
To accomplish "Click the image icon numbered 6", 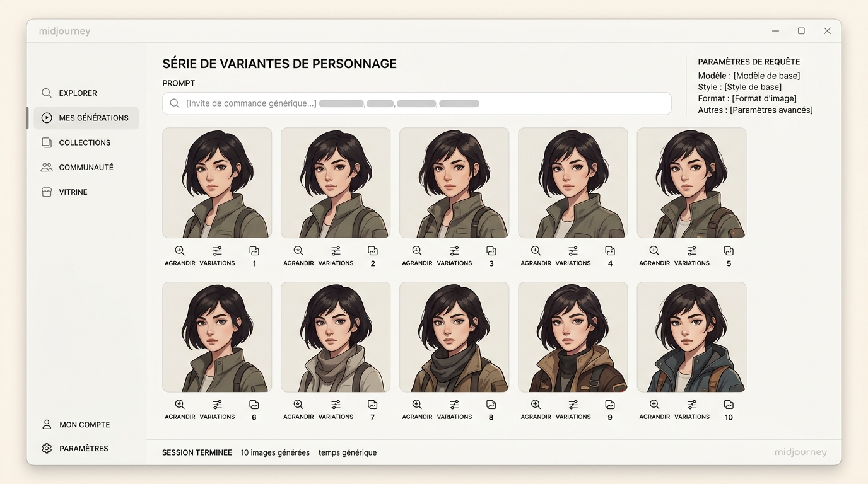I will [x=254, y=405].
